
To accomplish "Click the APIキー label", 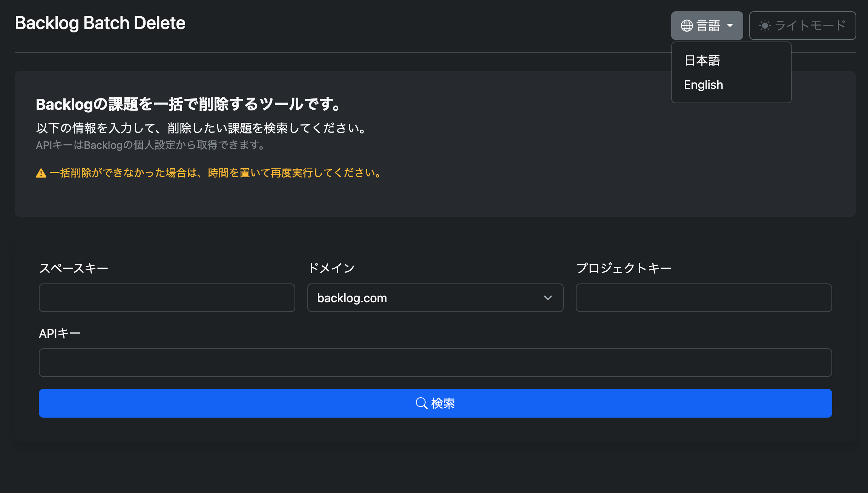I will 60,334.
